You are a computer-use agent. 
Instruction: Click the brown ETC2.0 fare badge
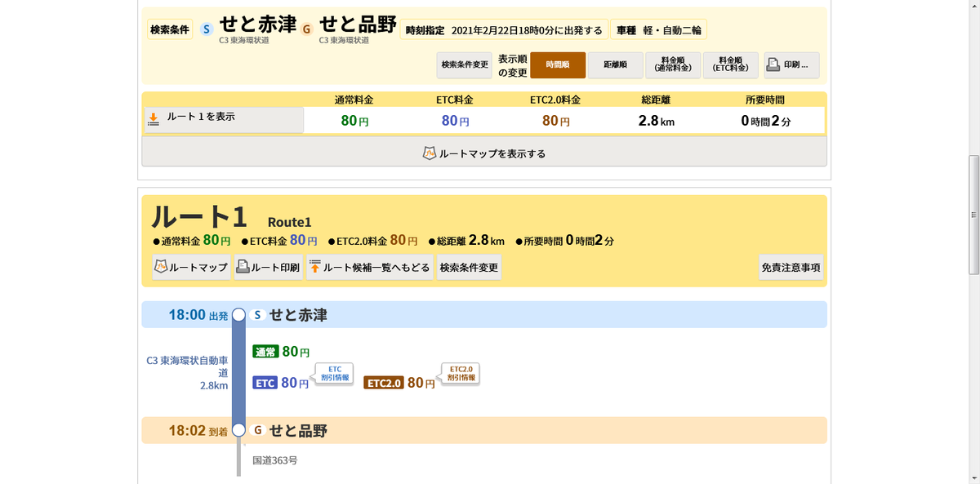click(384, 383)
